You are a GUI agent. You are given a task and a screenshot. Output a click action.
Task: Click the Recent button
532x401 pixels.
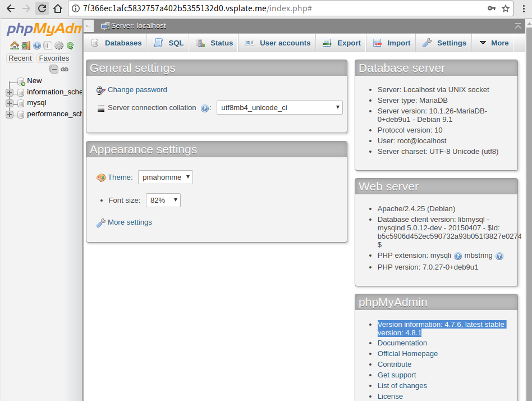click(20, 58)
